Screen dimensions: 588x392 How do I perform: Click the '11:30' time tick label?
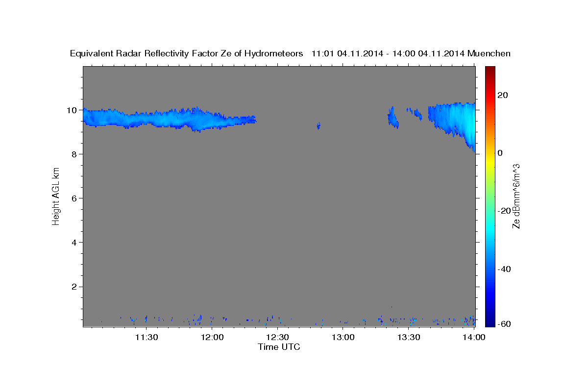tap(146, 338)
